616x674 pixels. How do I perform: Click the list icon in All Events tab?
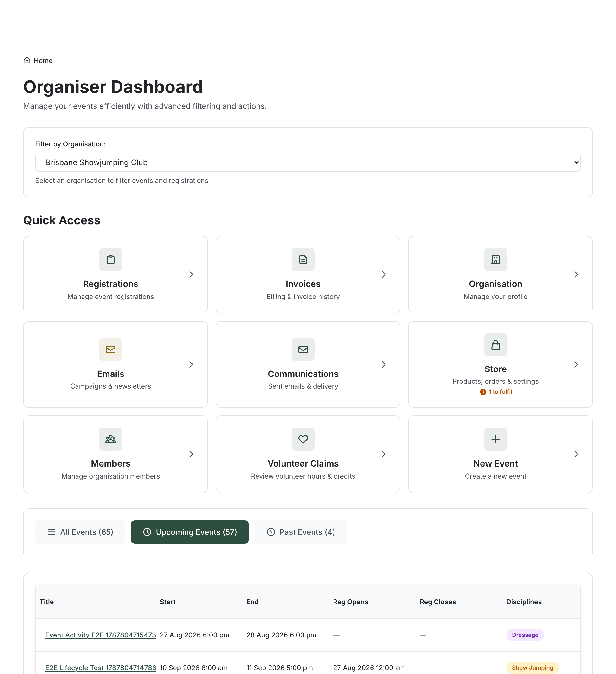(51, 532)
